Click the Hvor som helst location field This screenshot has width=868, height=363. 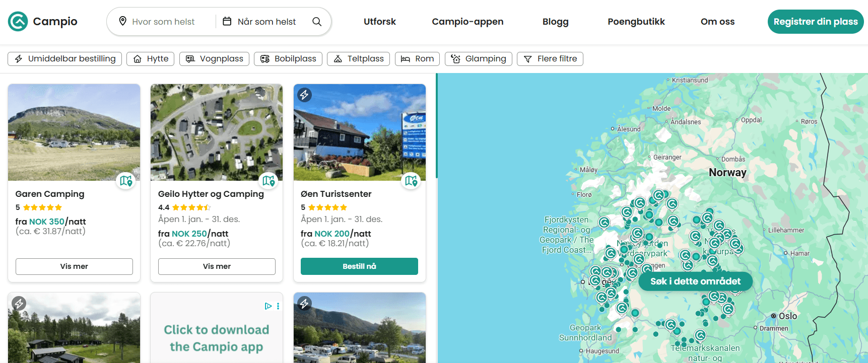(163, 22)
